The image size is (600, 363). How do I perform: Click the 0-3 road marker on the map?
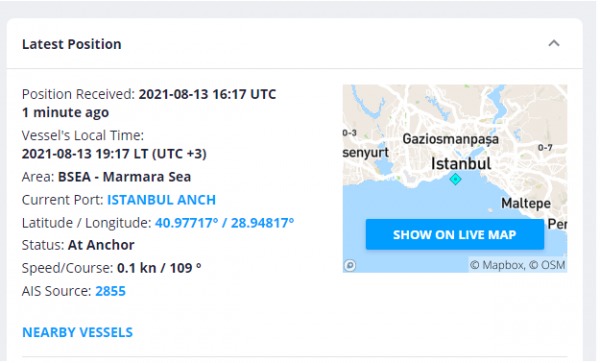(349, 133)
